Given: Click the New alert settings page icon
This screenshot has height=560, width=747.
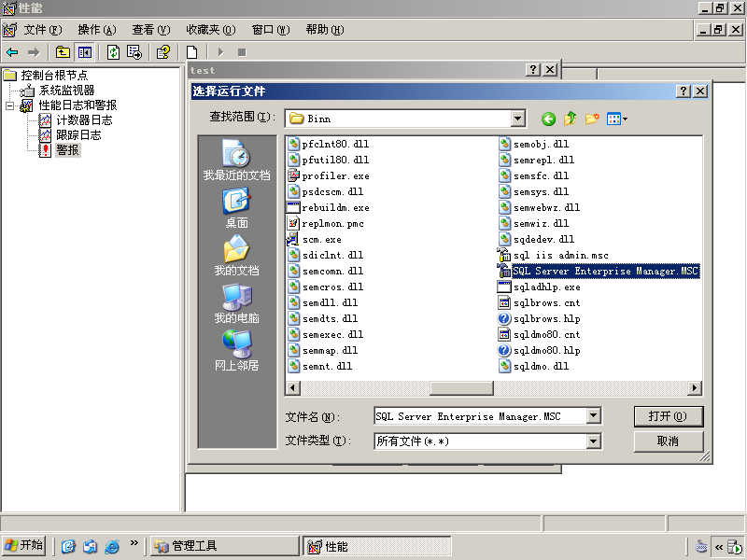Looking at the screenshot, I should tap(192, 52).
